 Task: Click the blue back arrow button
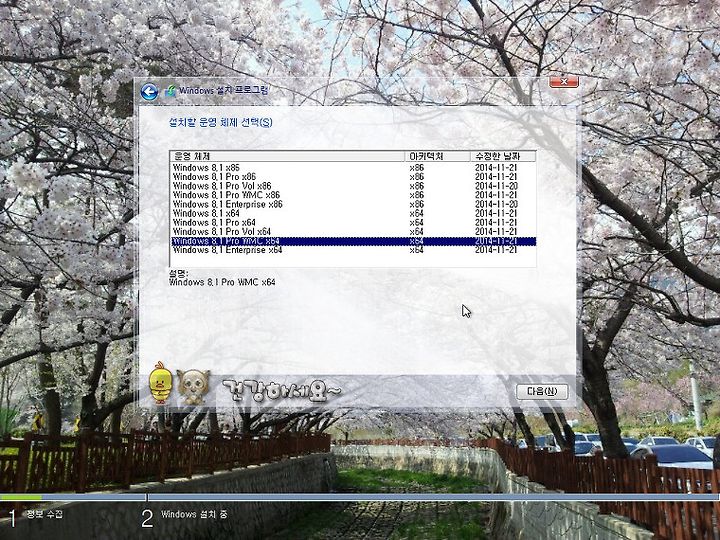coord(149,92)
